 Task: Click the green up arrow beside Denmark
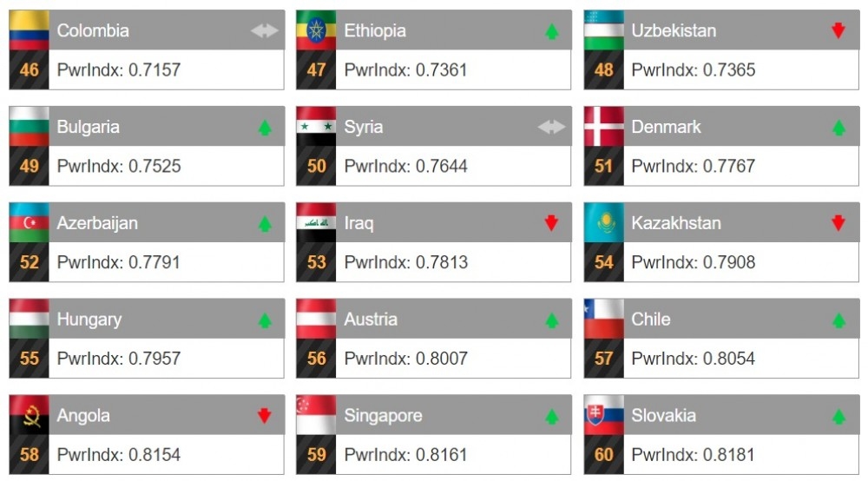click(x=838, y=128)
